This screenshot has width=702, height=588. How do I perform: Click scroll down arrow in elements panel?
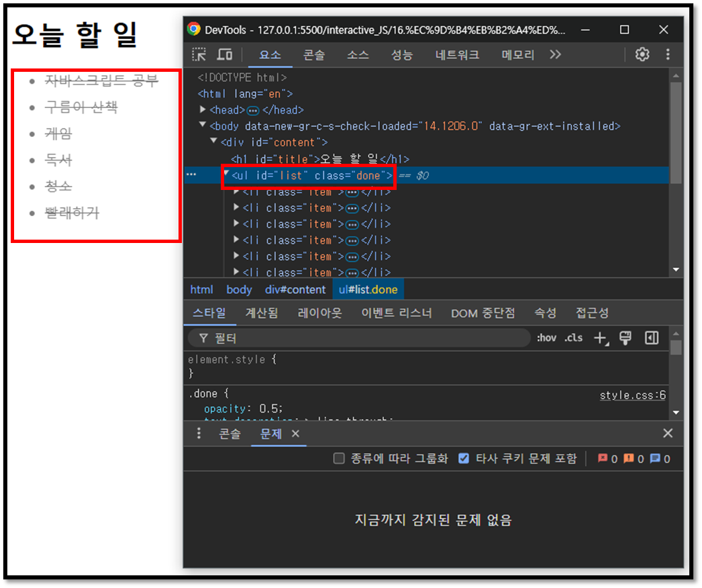point(676,270)
